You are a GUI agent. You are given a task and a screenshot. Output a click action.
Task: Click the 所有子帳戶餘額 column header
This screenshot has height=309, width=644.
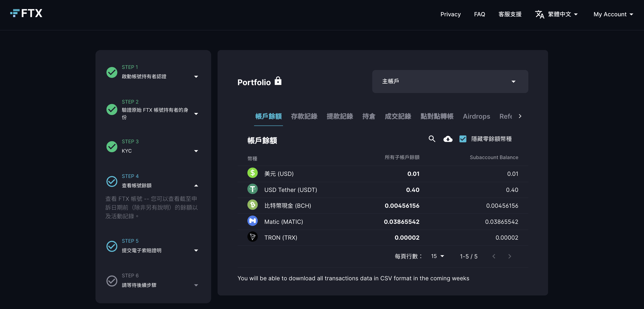(402, 157)
